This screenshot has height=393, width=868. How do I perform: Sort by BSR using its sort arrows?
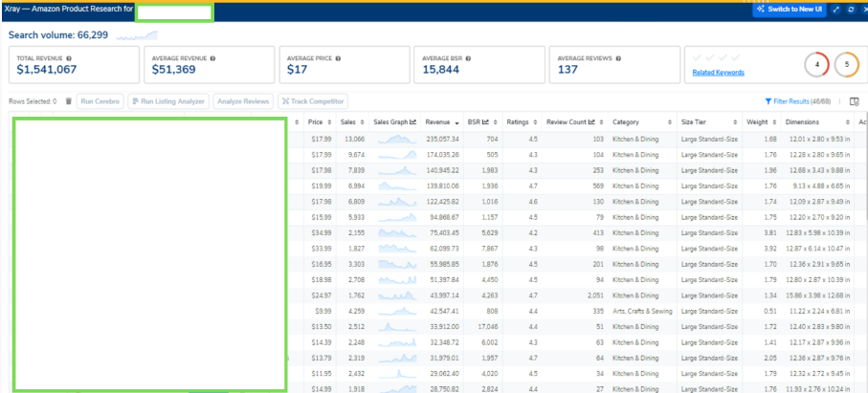pyautogui.click(x=495, y=122)
